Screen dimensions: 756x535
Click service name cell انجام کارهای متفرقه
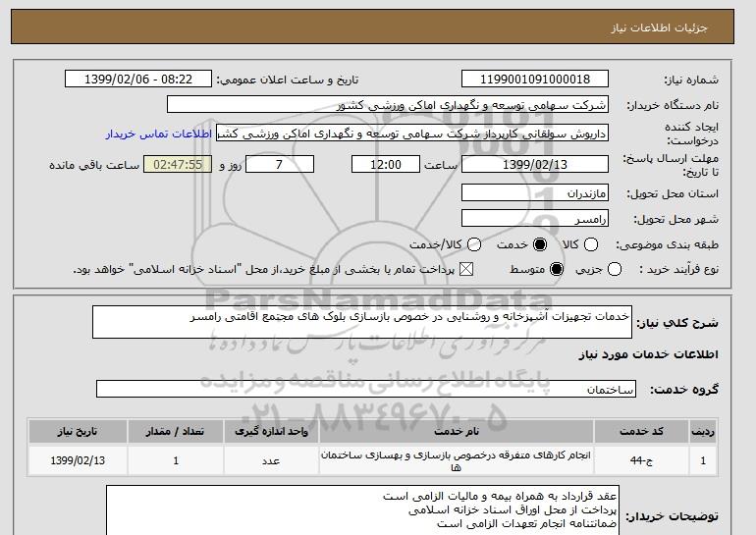[x=457, y=460]
